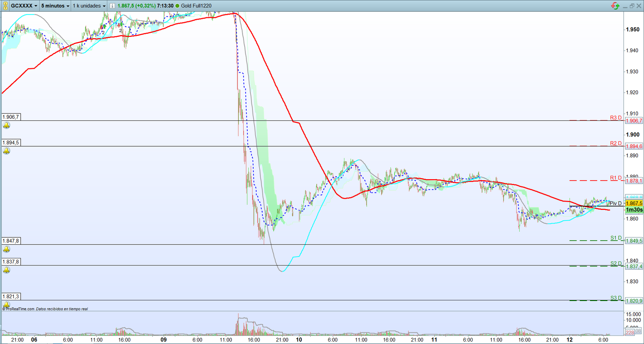Screen dimensions: 644x344
Task: Click the 1.820,9 price axis tag
Action: coord(634,301)
